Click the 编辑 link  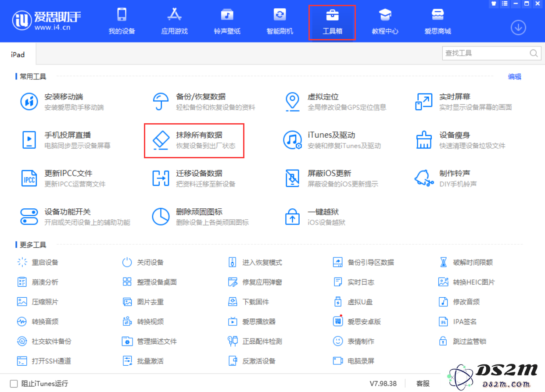coord(515,76)
